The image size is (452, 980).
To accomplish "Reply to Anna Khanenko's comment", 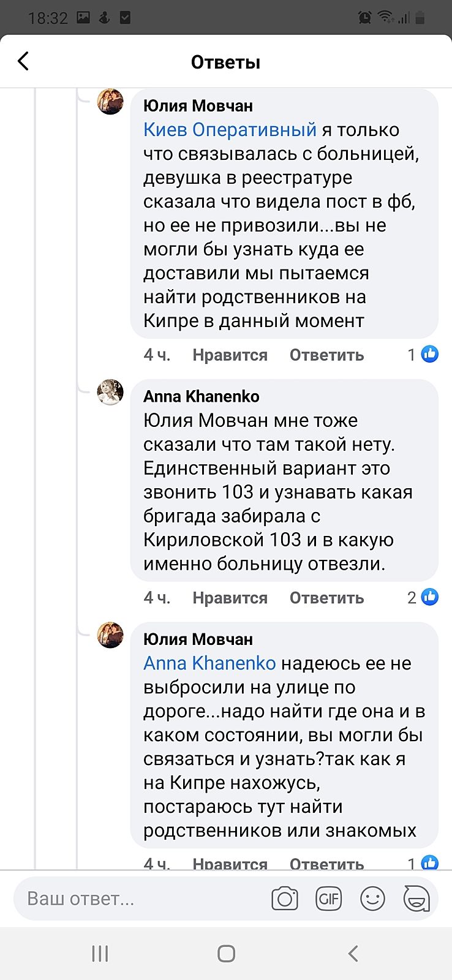I will coord(326,598).
